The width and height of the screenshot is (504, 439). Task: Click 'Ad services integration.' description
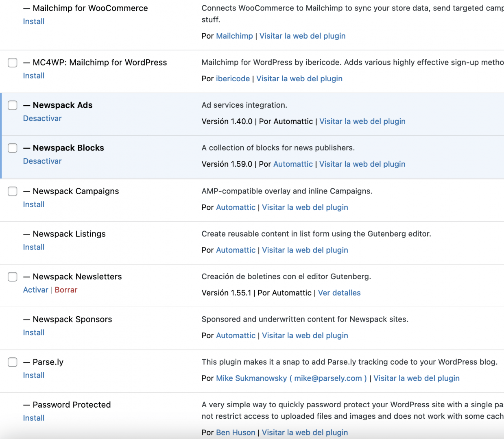pyautogui.click(x=244, y=105)
